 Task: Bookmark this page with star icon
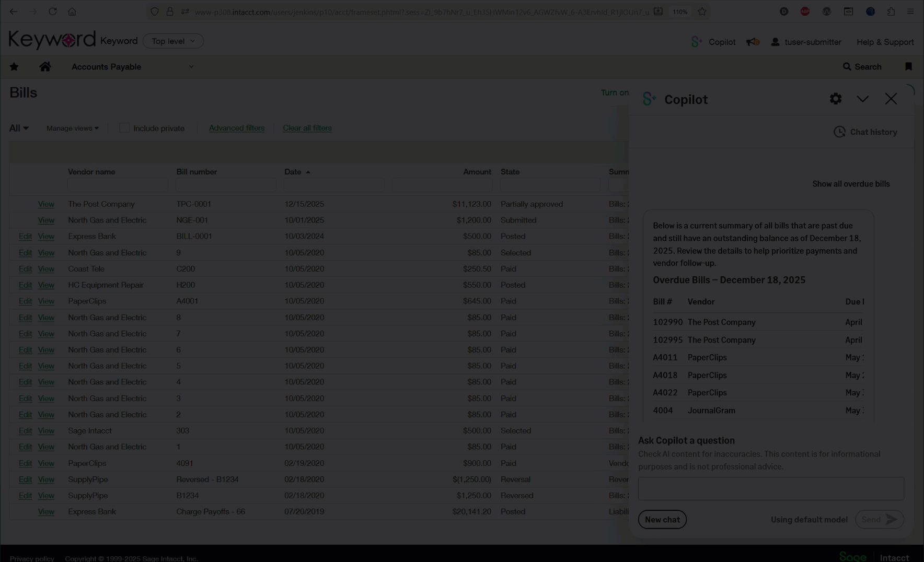(702, 11)
